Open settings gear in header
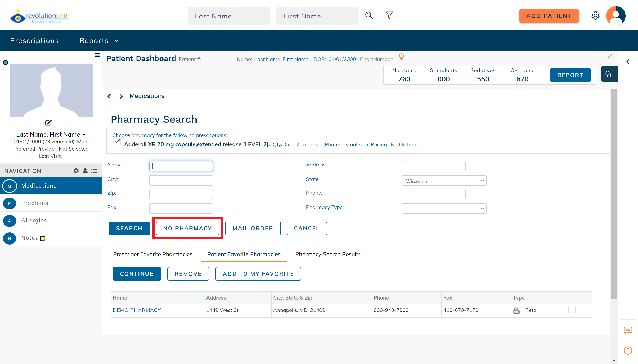638x364 pixels. click(x=595, y=16)
